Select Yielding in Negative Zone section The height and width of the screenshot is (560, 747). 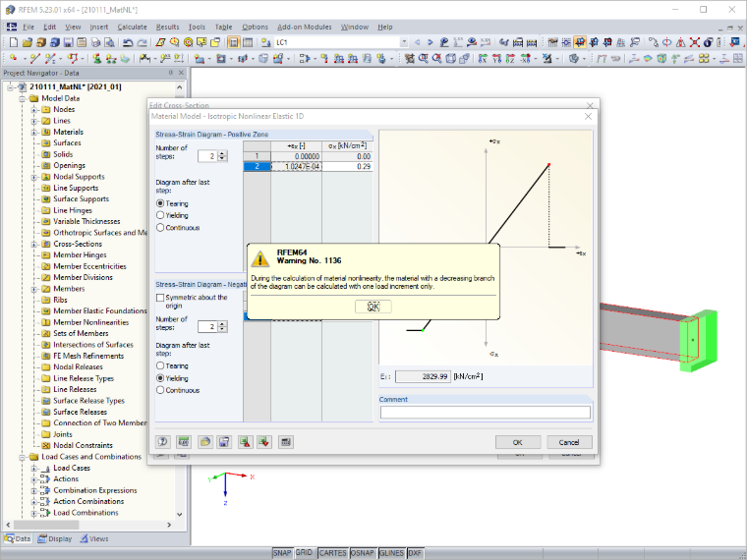coord(160,378)
